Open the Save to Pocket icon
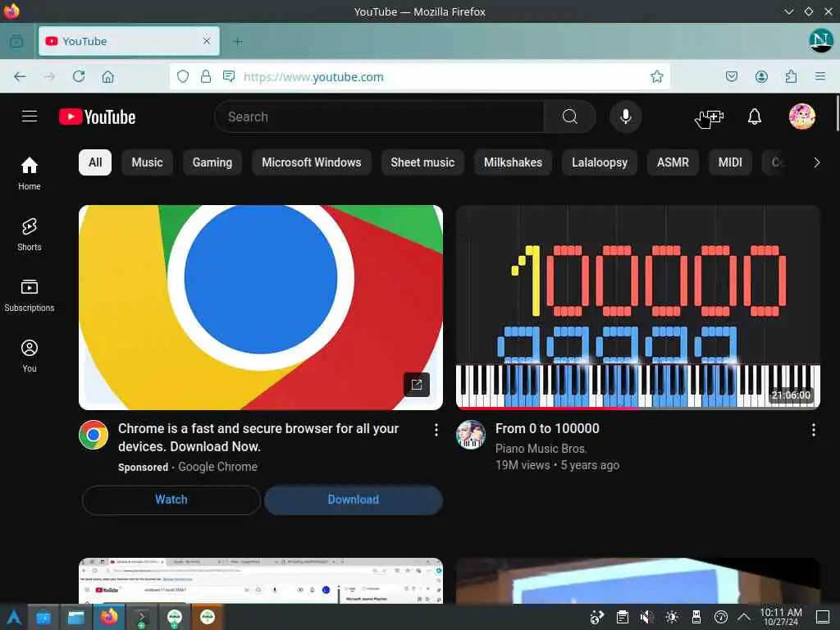The width and height of the screenshot is (840, 630). click(x=731, y=76)
